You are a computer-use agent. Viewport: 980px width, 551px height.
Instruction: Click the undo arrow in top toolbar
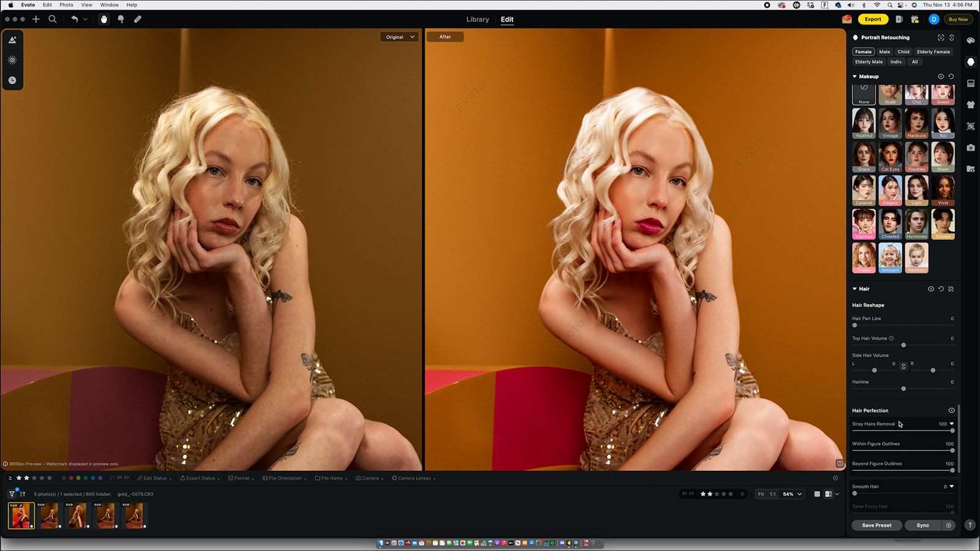tap(75, 19)
